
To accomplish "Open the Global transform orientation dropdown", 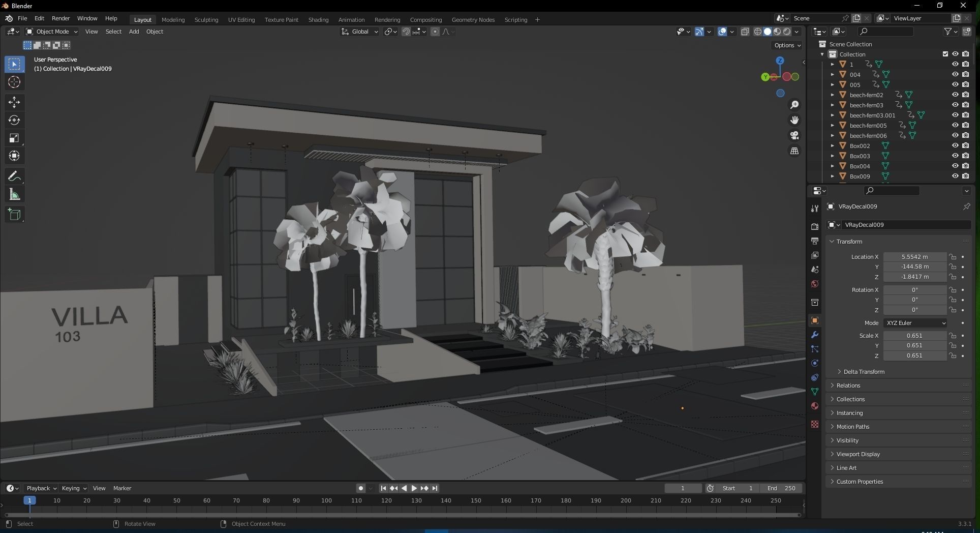I will tap(359, 32).
